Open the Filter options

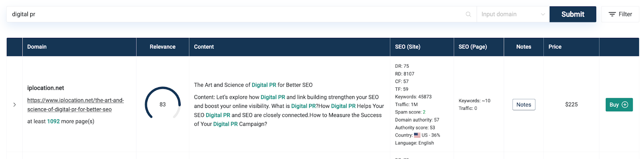point(620,14)
